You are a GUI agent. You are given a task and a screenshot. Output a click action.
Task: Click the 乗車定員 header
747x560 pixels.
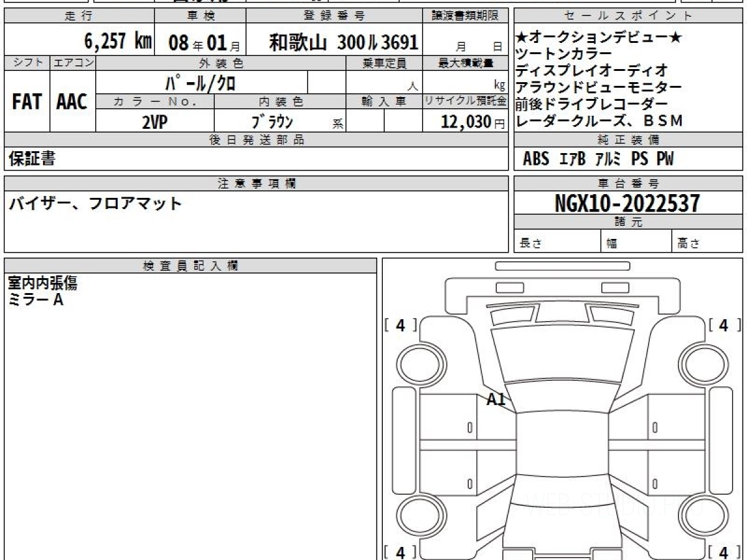click(385, 63)
